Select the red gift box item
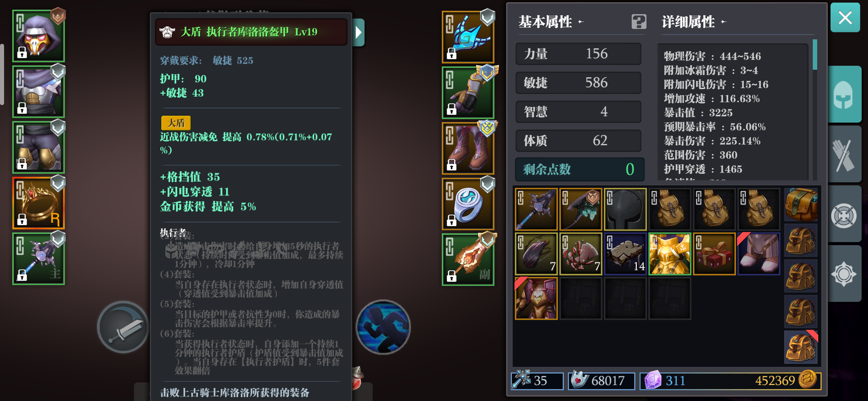The width and height of the screenshot is (868, 401). pyautogui.click(x=714, y=254)
